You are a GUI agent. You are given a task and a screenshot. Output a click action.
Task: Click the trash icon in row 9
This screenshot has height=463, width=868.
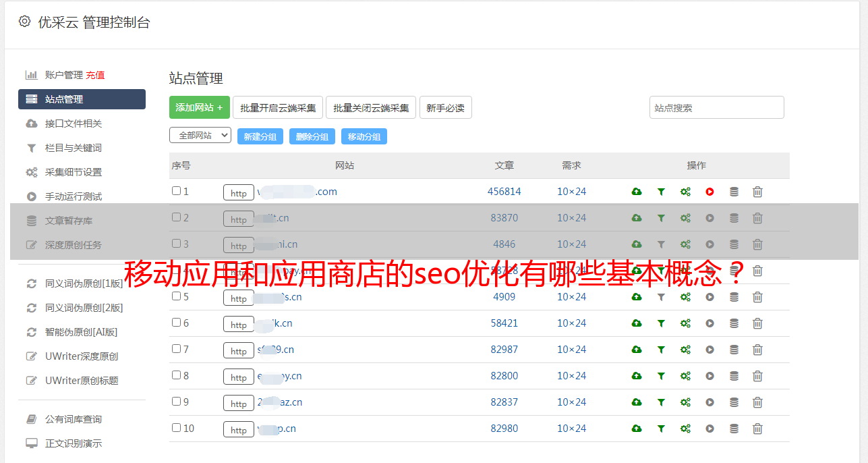click(x=757, y=402)
